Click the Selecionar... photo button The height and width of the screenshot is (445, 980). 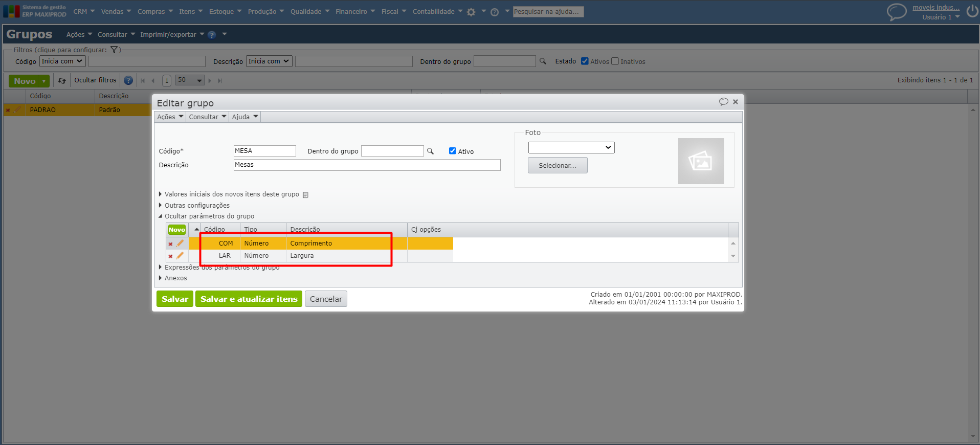pyautogui.click(x=558, y=166)
